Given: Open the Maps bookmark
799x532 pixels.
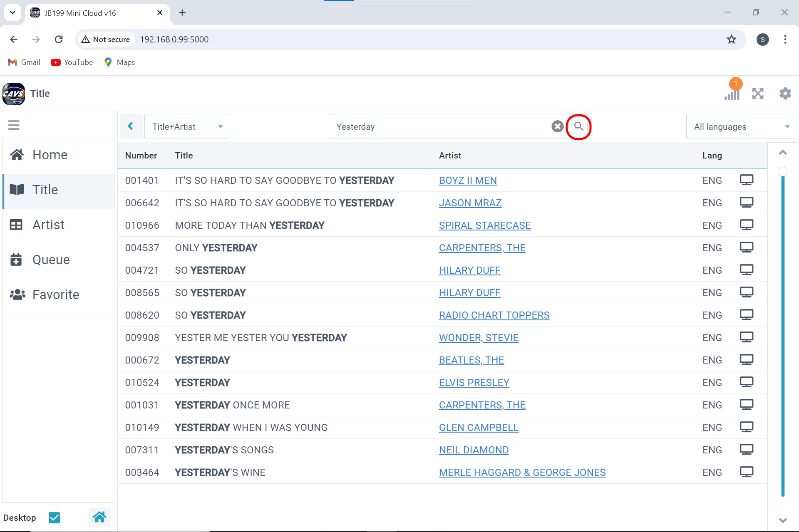Looking at the screenshot, I should coord(119,62).
